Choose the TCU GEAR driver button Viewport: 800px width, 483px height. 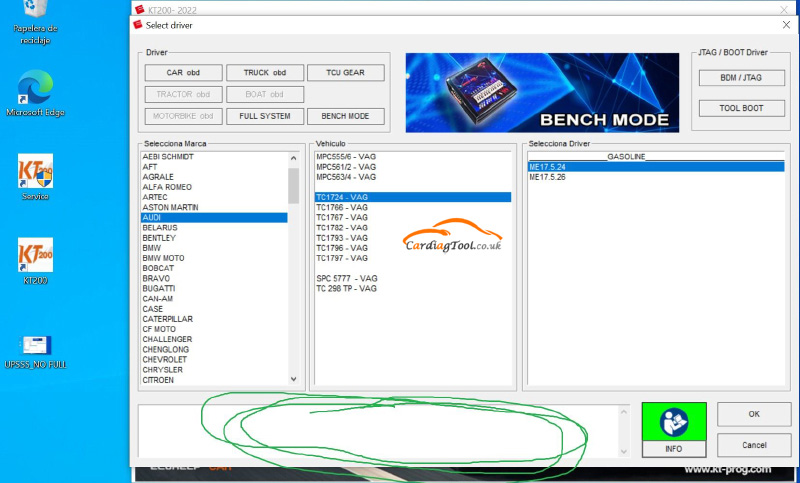pyautogui.click(x=345, y=73)
